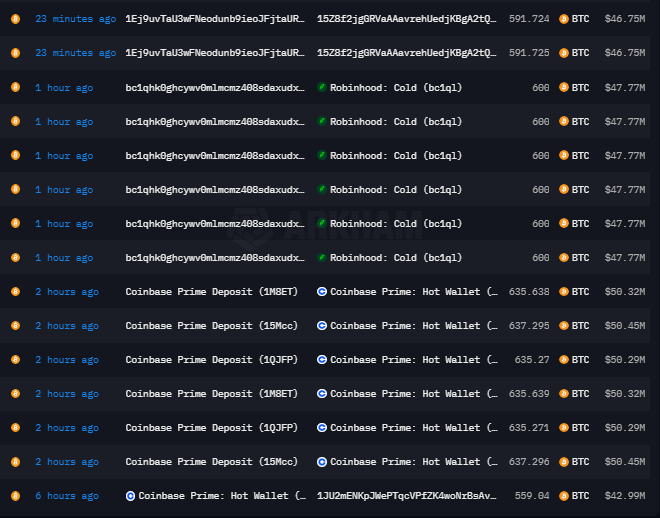Select the $42.99M value cell
The width and height of the screenshot is (660, 518).
point(625,496)
